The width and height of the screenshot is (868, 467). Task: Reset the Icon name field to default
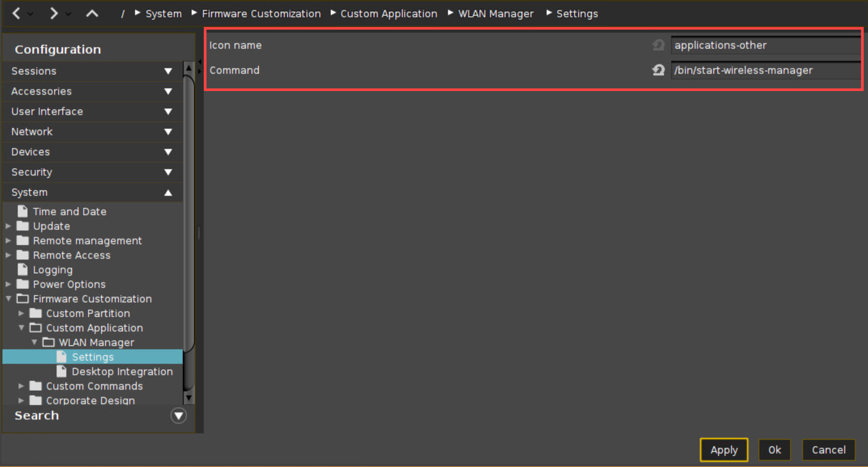[x=658, y=45]
